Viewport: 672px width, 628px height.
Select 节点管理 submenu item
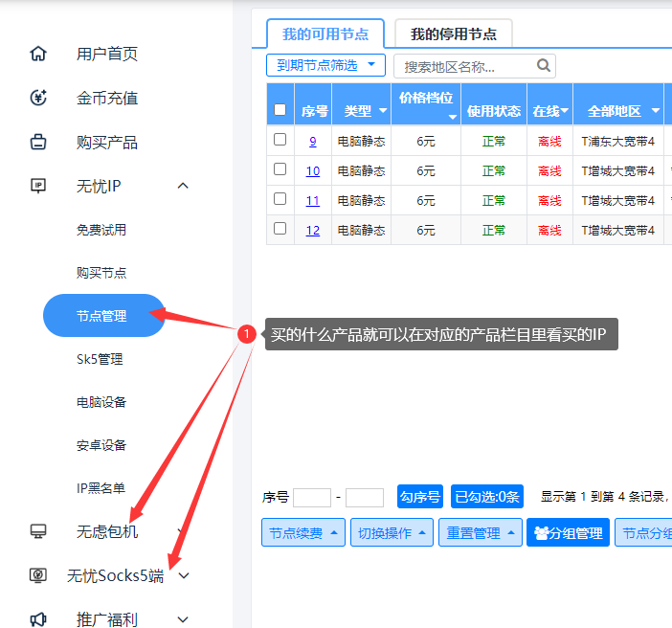[x=103, y=316]
